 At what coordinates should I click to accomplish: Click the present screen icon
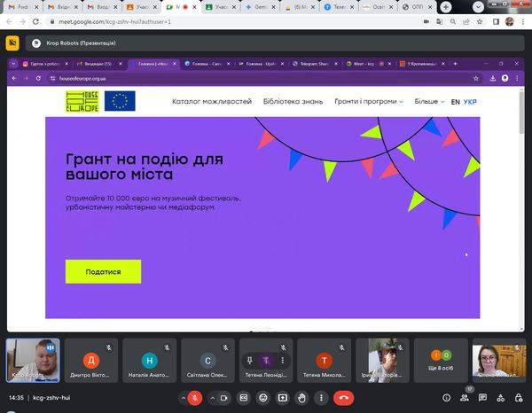[x=283, y=398]
